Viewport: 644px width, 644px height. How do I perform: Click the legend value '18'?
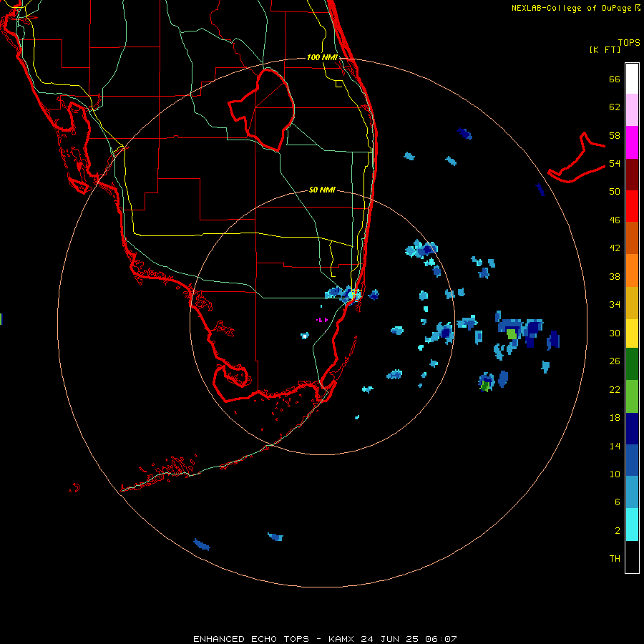pyautogui.click(x=615, y=418)
